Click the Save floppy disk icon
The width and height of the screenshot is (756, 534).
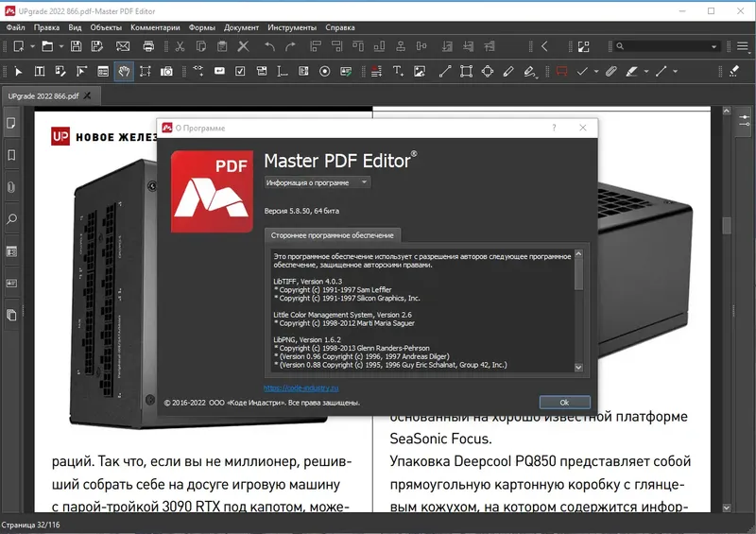76,46
